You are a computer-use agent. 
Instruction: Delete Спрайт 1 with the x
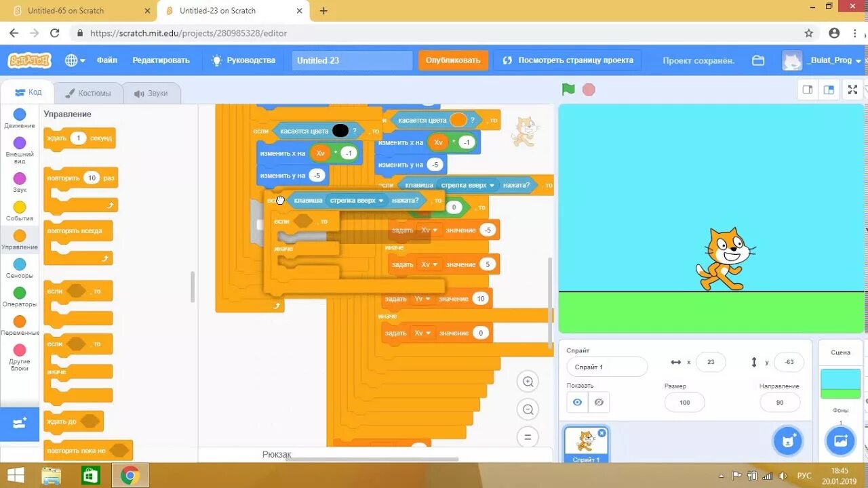[601, 433]
